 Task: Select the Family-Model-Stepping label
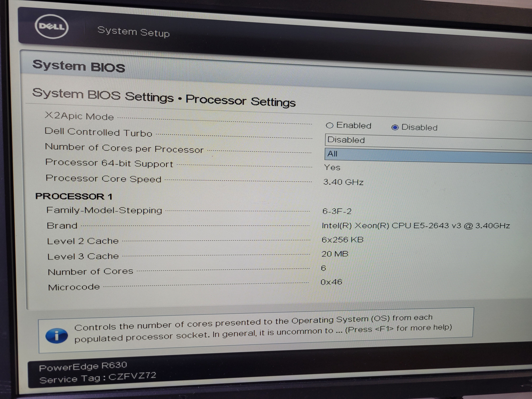[x=104, y=210]
